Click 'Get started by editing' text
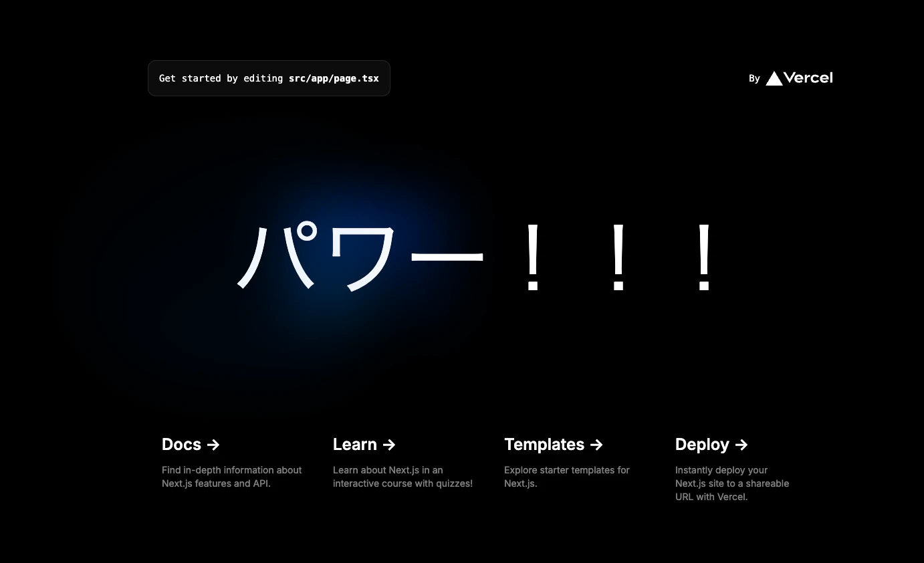Screen dimensions: 924x563 click(221, 78)
